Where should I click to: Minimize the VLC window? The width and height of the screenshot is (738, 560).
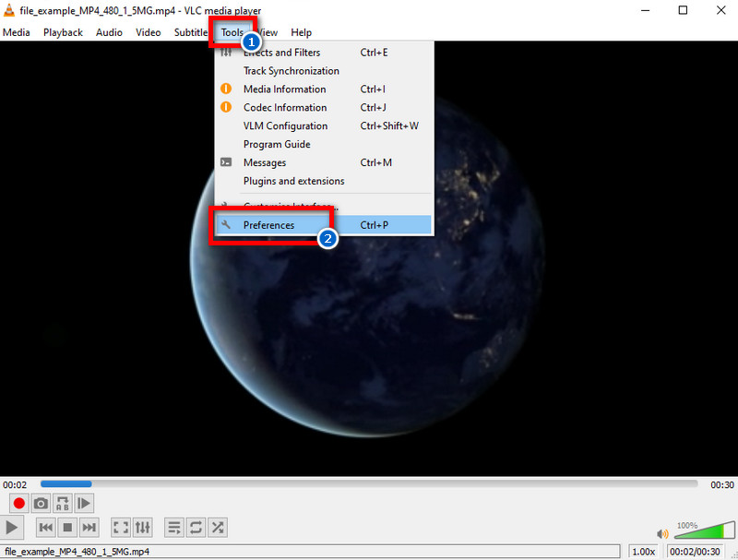pos(645,10)
